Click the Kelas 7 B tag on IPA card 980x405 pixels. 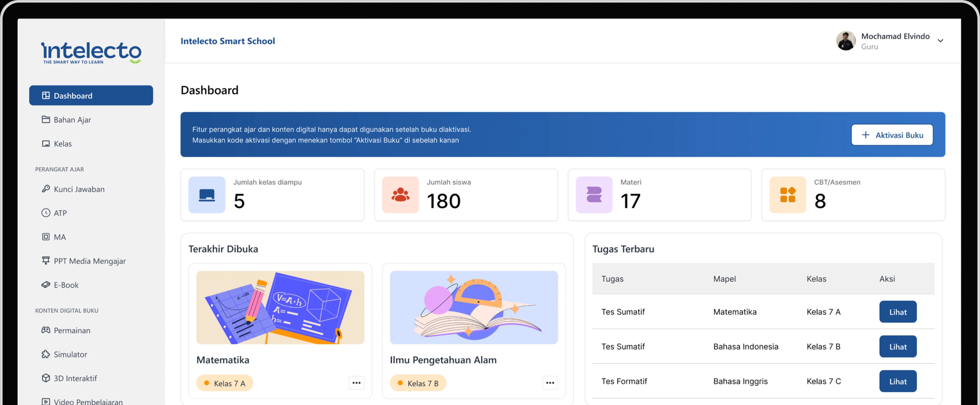coord(418,383)
